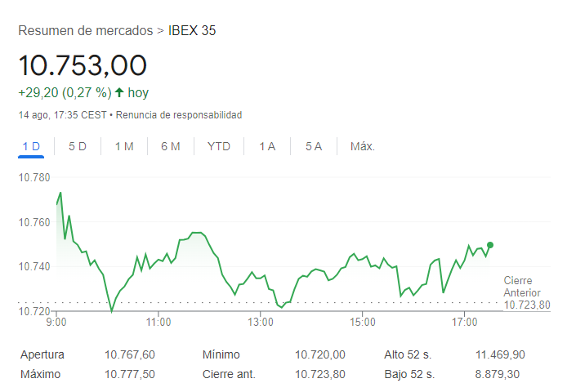Click the Alto 52 s. value

coord(500,354)
